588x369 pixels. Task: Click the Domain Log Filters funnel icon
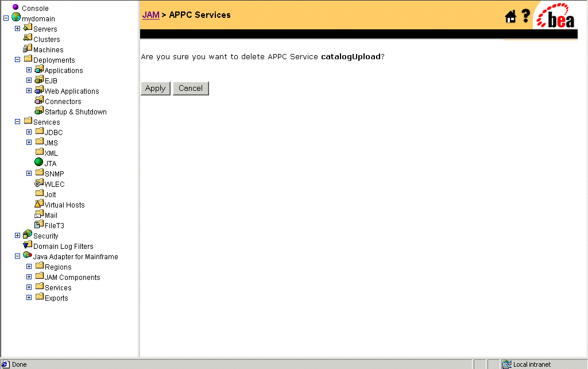pos(28,244)
